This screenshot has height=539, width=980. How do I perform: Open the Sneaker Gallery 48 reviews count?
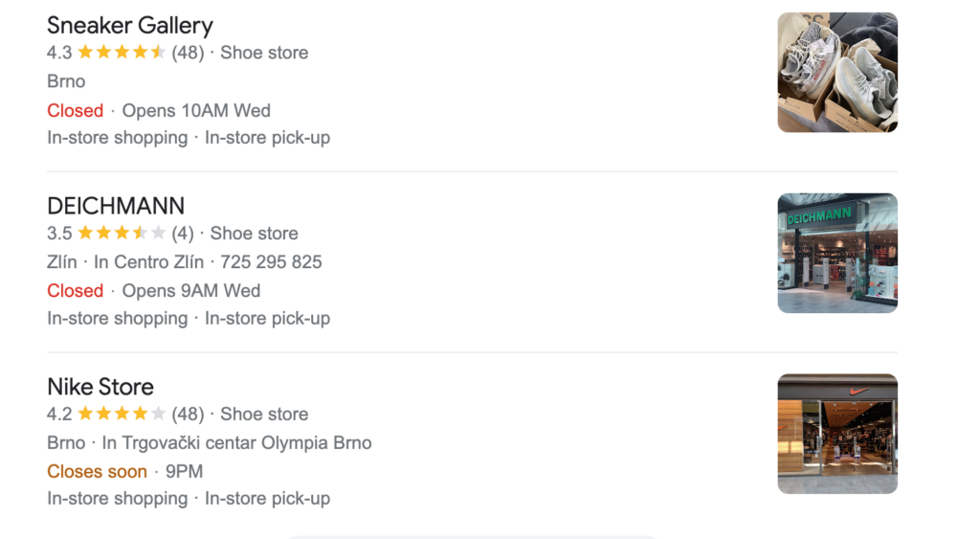[188, 53]
